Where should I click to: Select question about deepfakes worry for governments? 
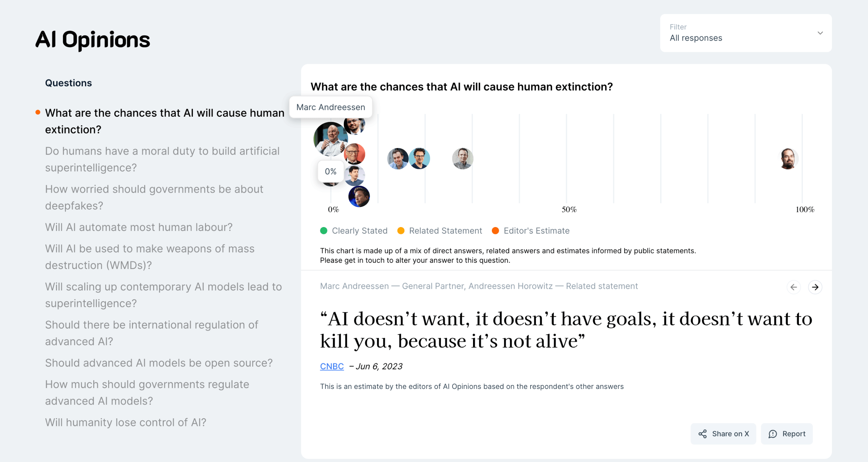click(154, 197)
